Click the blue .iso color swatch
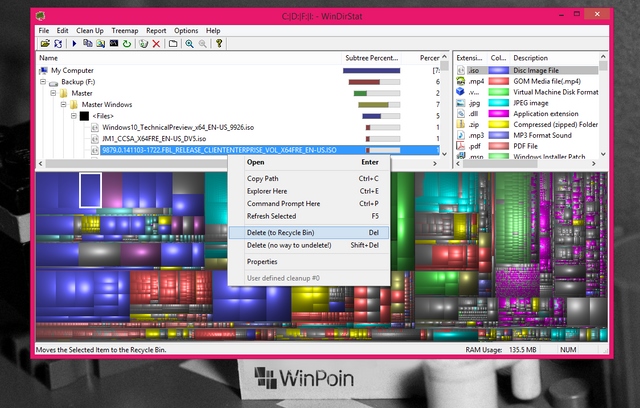Screen dimensions: 640x408 (x=499, y=71)
